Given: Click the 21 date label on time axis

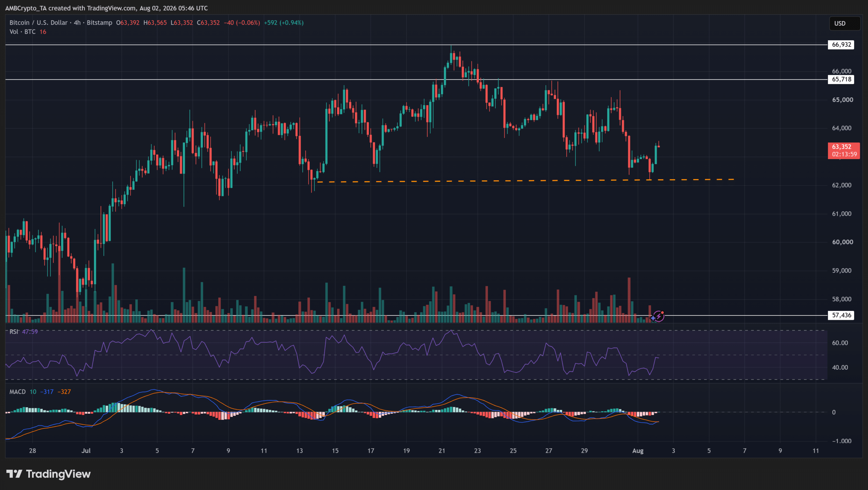Looking at the screenshot, I should [x=441, y=451].
